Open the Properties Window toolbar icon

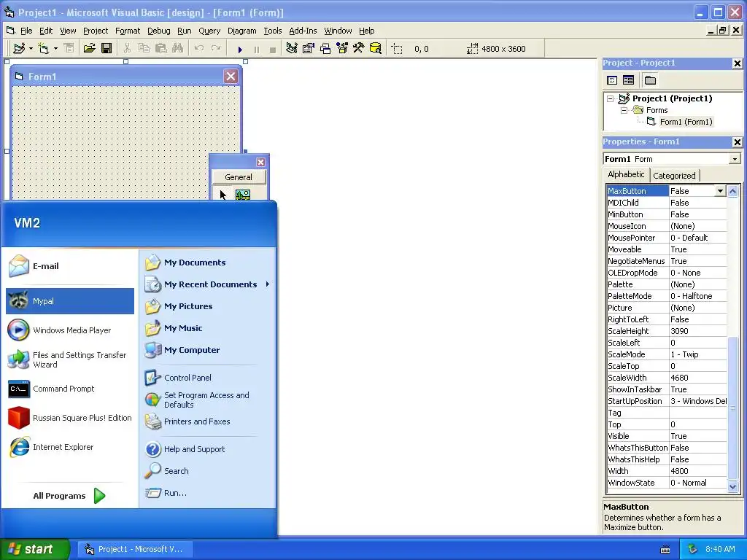[x=309, y=49]
